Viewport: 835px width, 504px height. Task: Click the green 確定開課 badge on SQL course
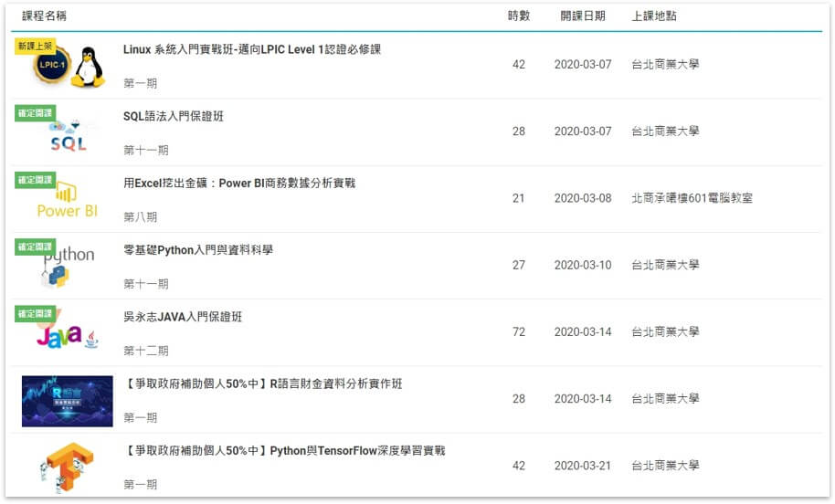coord(36,113)
